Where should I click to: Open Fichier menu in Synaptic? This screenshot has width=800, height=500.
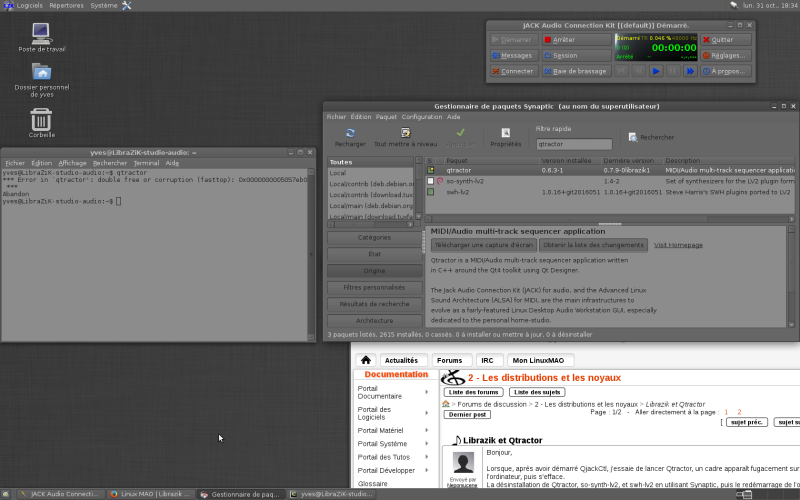pyautogui.click(x=336, y=117)
